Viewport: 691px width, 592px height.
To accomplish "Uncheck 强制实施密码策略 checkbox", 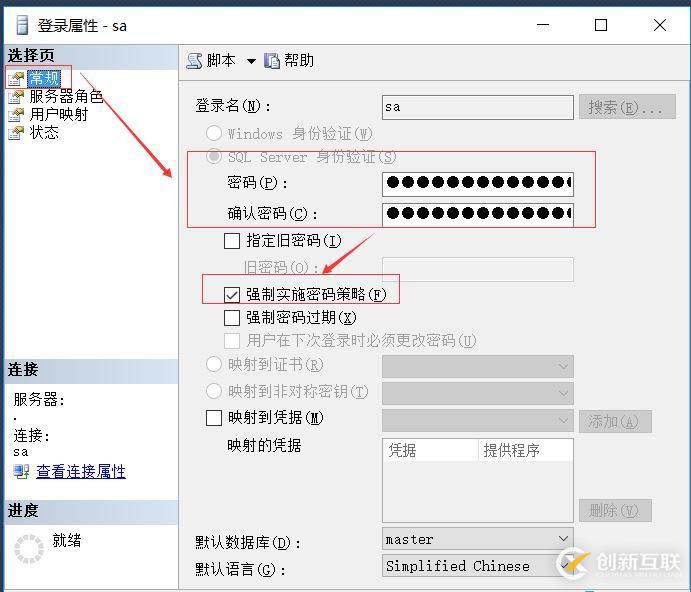I will click(x=232, y=294).
